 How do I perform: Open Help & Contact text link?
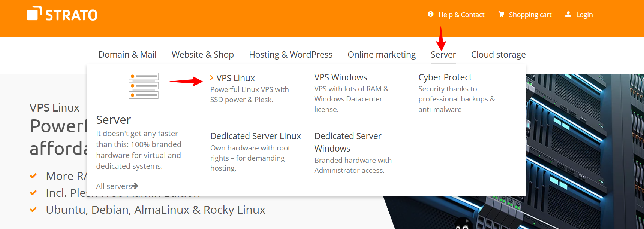(x=461, y=15)
